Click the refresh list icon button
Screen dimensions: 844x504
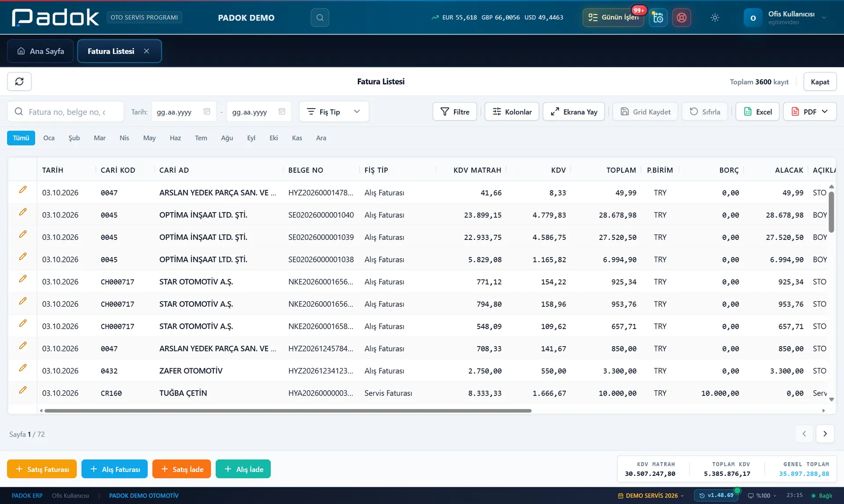click(19, 82)
